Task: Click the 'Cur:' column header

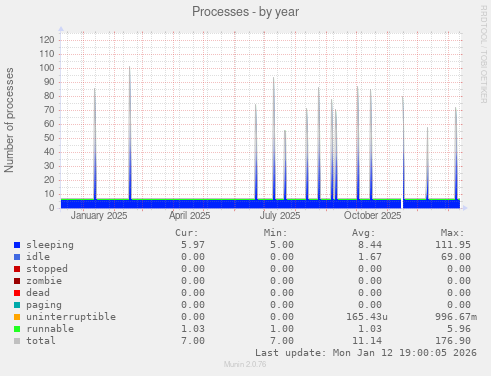Action: pos(187,233)
